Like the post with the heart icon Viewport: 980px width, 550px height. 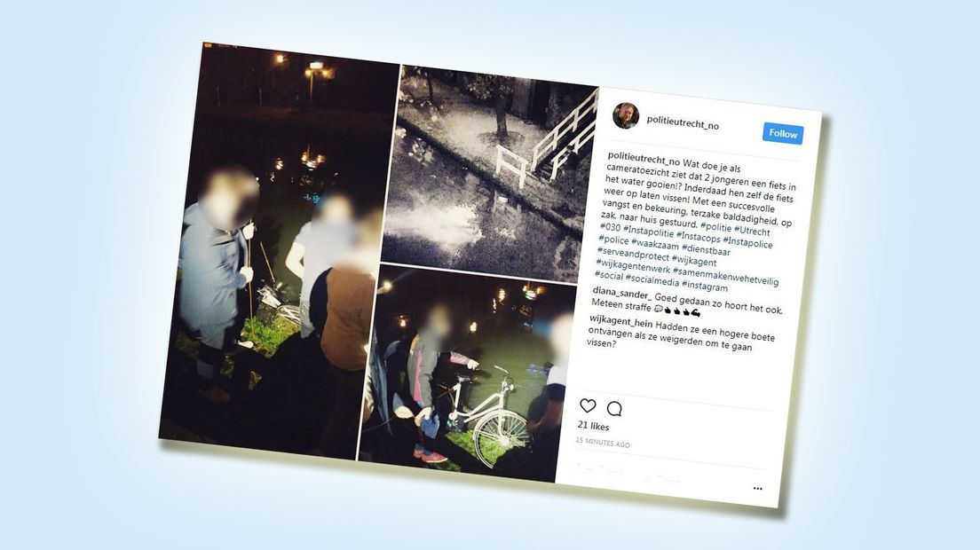point(588,405)
